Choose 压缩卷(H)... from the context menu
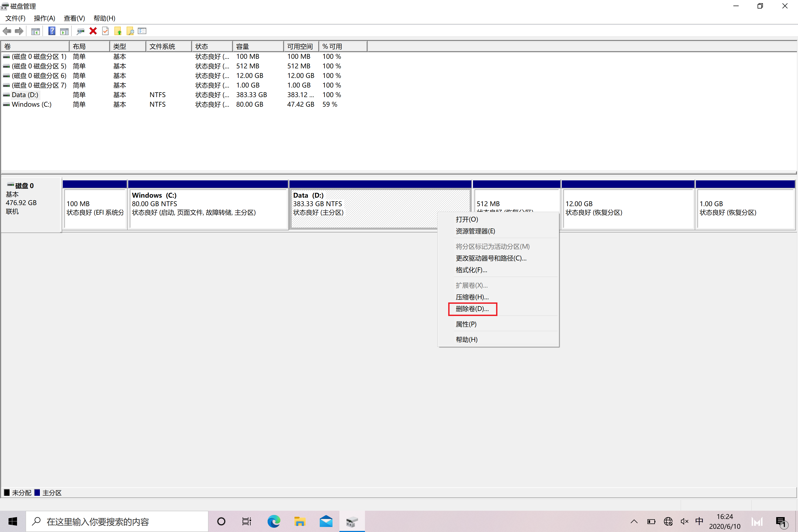Viewport: 798px width, 532px height. coord(472,297)
